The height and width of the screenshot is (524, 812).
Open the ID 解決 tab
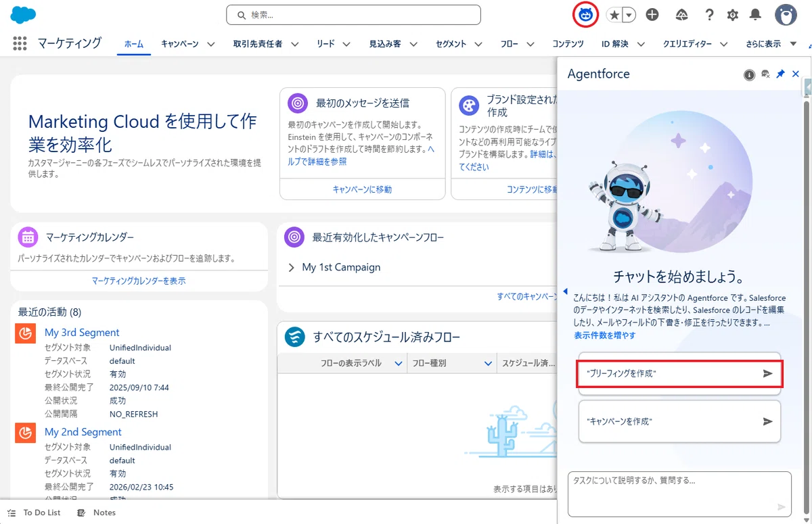[615, 44]
